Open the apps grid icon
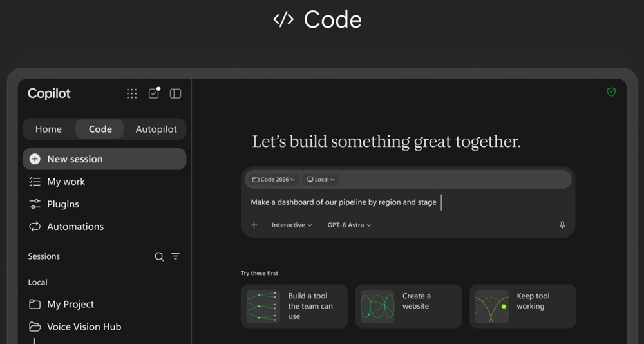 click(132, 93)
